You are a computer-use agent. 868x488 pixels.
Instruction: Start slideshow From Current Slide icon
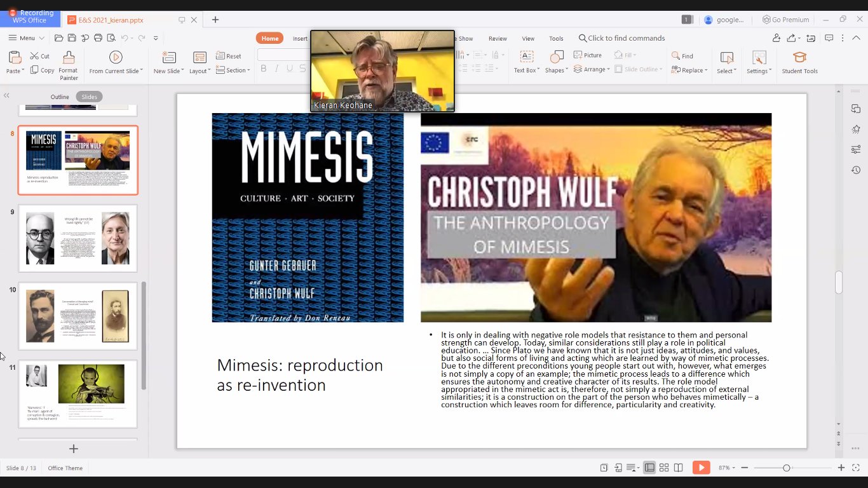point(116,57)
